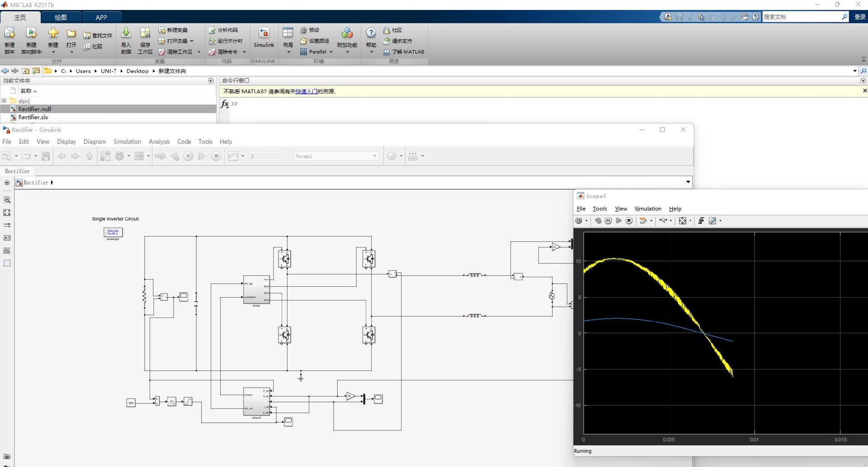Open Scope3 configuration properties gear icon
The height and width of the screenshot is (467, 868).
[x=579, y=221]
